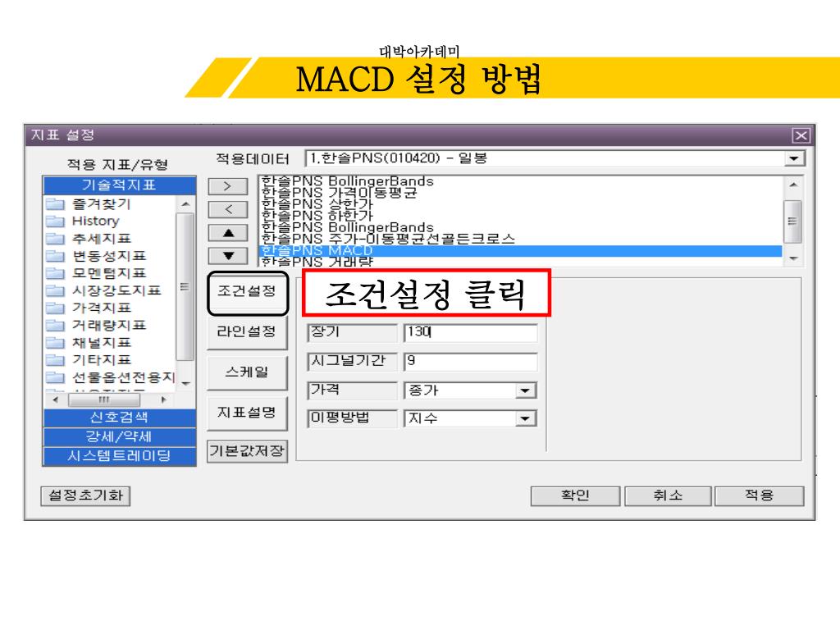This screenshot has width=840, height=630.
Task: Open the 채널지표 folder
Action: (89, 342)
